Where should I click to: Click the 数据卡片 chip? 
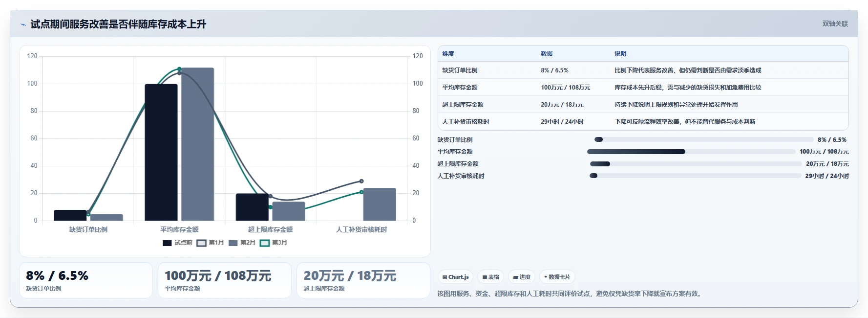(557, 277)
